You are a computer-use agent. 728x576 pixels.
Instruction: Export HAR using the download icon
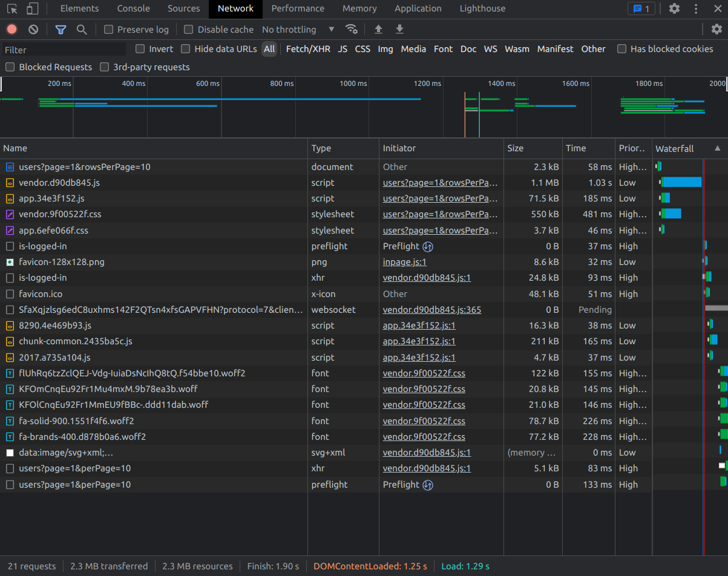(x=400, y=29)
